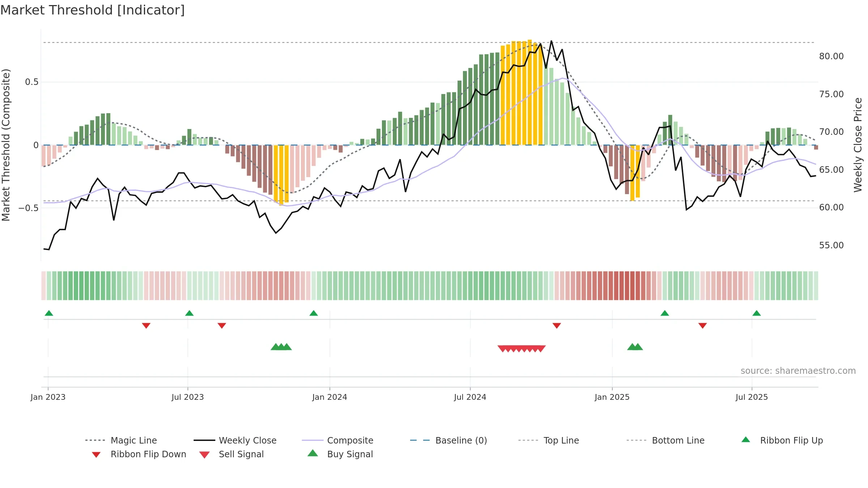Screen dimensions: 868x488
Task: Toggle Ribbon Flip Up legend entry
Action: pos(782,440)
